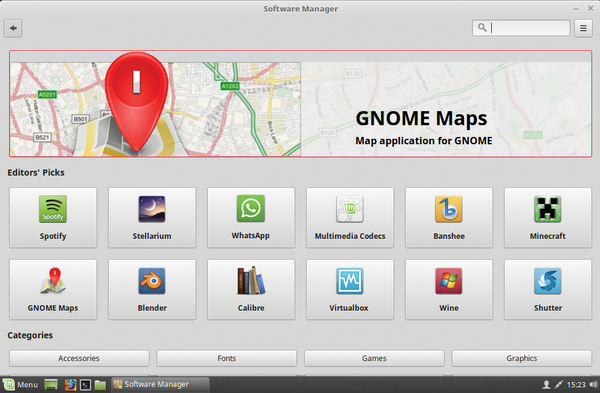Browse the Accessories category
The image size is (600, 393).
79,358
